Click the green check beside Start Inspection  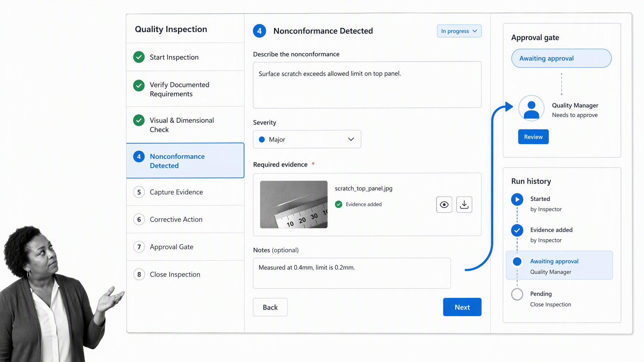click(139, 57)
